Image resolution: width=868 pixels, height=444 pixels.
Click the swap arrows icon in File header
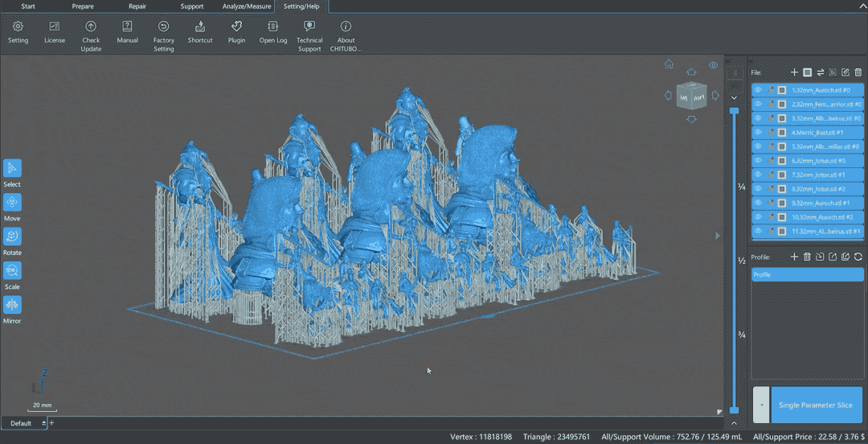click(x=821, y=72)
